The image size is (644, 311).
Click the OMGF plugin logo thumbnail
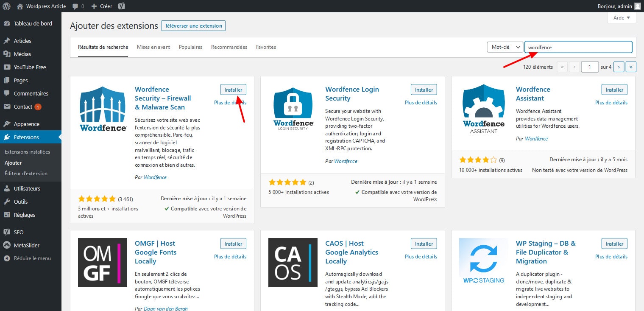[103, 263]
